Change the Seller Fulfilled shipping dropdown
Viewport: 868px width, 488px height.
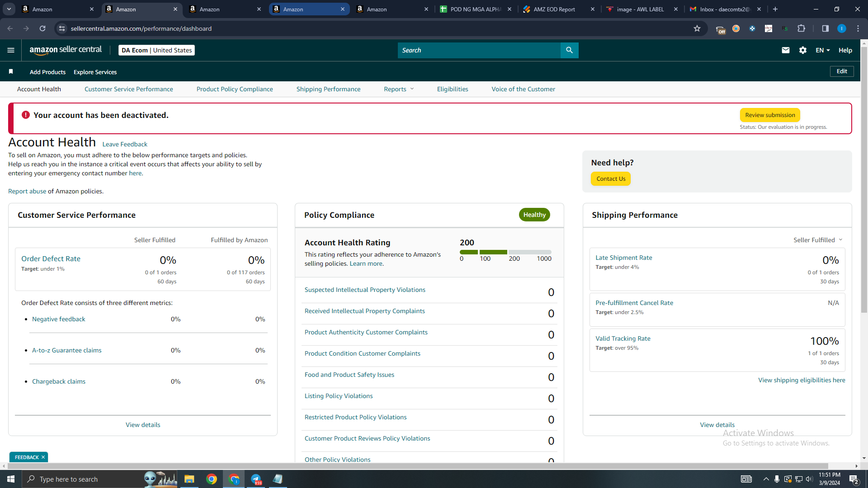[818, 240]
